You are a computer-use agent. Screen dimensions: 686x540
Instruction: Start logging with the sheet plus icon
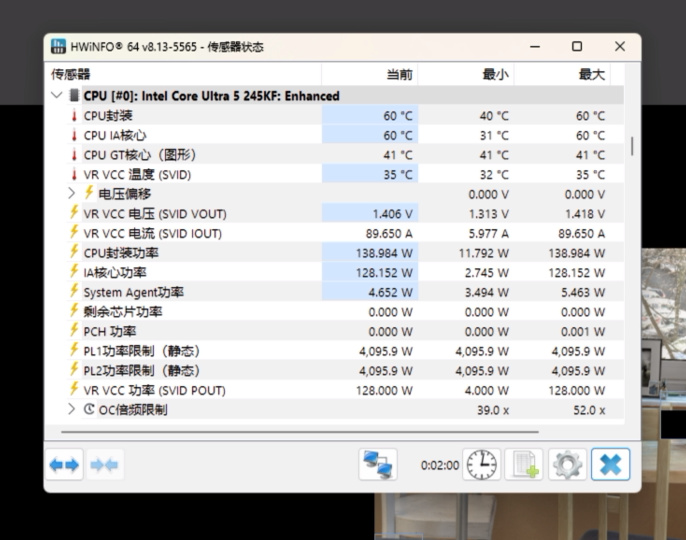524,464
